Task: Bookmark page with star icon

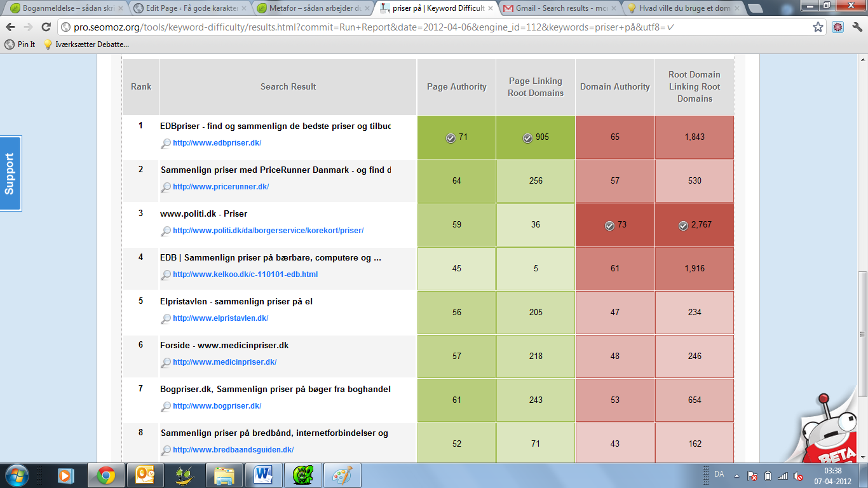Action: pyautogui.click(x=818, y=27)
